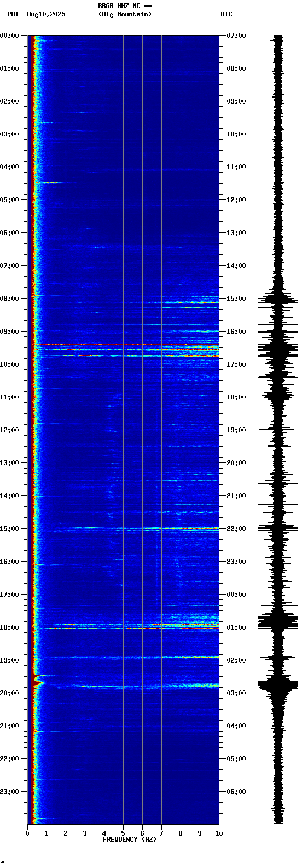The height and width of the screenshot is (868, 302).
Task: Click the 03:00 UTC time tick label
Action: [236, 693]
